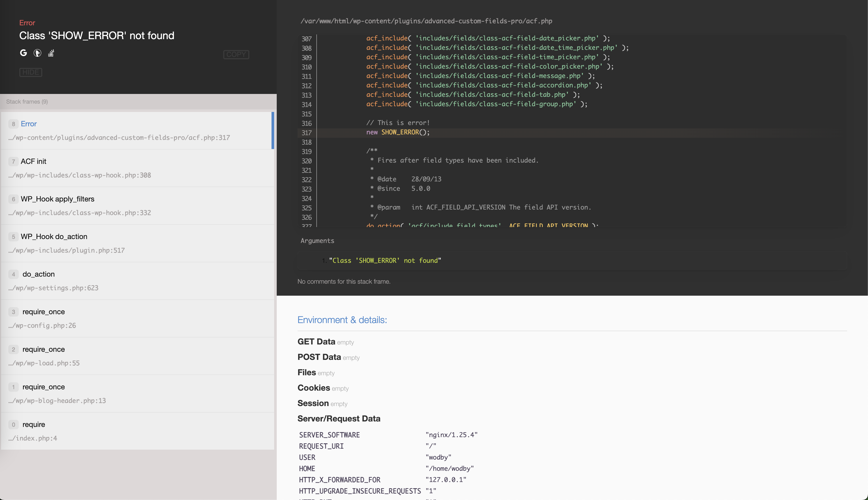The width and height of the screenshot is (868, 500).
Task: Select stack frame 1 require_once wp-blog-header.php
Action: (x=138, y=394)
